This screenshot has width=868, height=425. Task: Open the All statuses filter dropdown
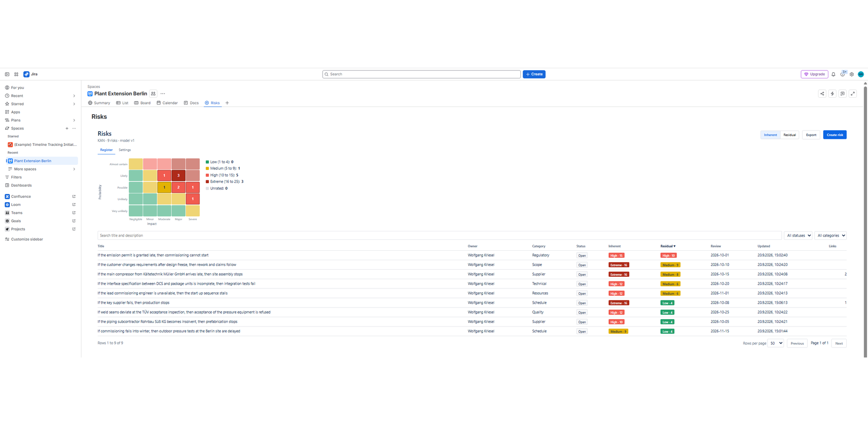point(798,235)
